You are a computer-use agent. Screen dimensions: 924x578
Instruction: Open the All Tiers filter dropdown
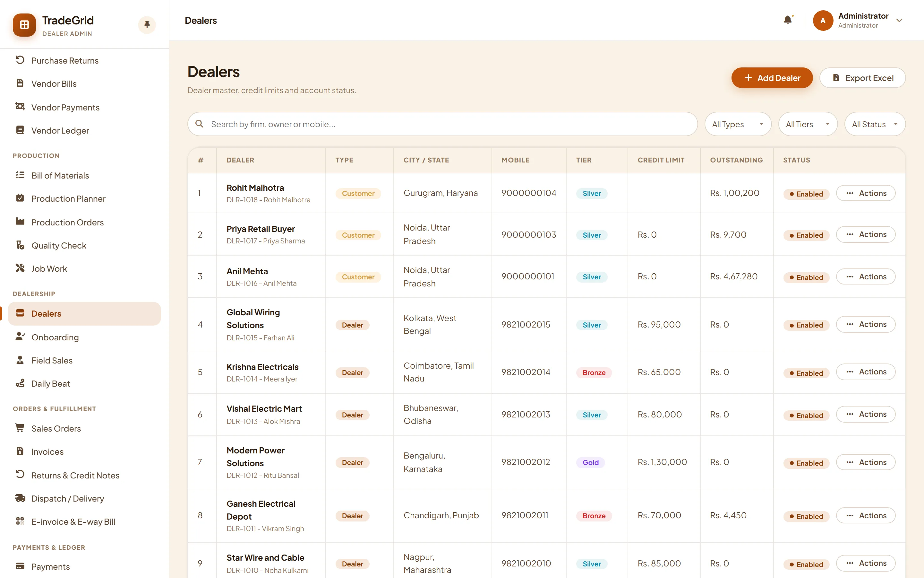808,124
